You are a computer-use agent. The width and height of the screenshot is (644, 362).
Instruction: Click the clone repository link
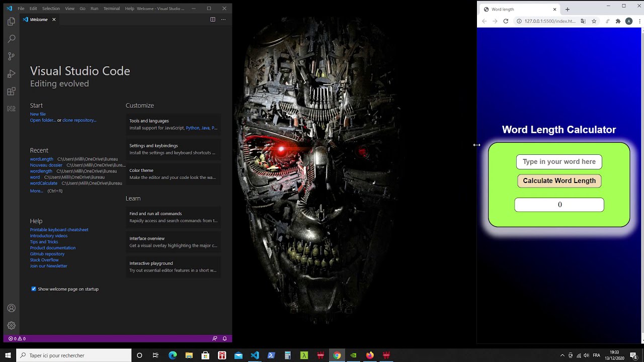(x=79, y=120)
